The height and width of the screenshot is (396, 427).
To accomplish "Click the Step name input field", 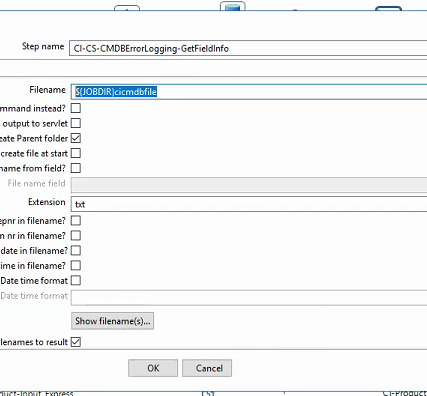I will point(248,48).
